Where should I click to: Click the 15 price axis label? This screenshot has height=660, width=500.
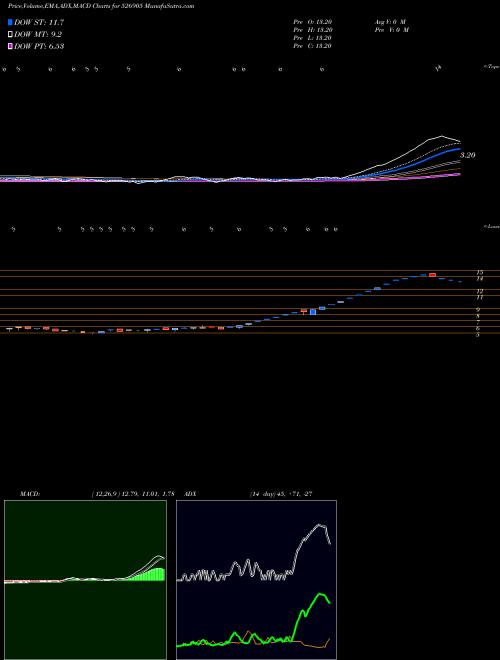(x=480, y=272)
